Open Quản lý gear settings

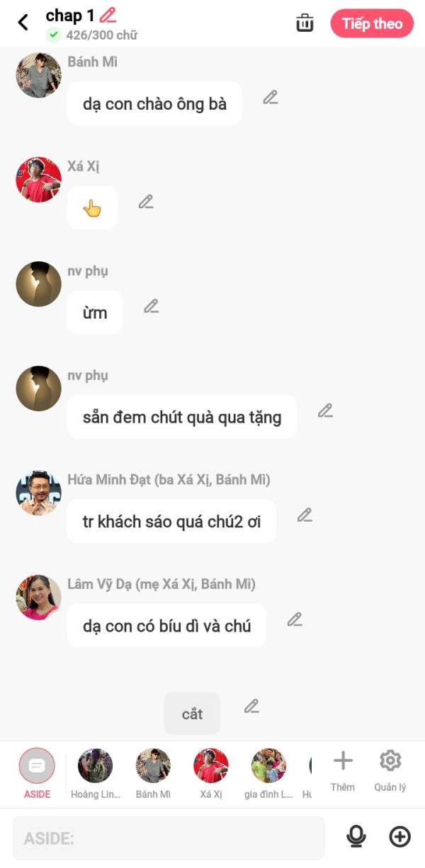[390, 772]
